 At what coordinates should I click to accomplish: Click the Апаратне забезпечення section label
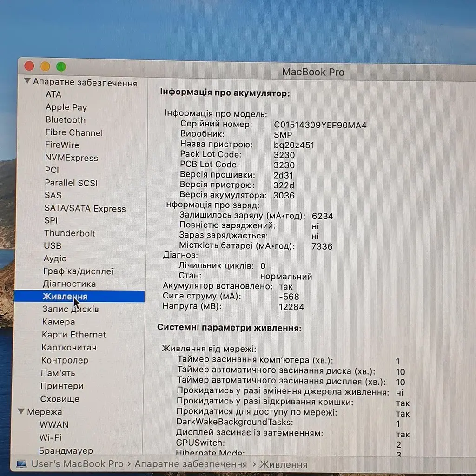tap(85, 82)
